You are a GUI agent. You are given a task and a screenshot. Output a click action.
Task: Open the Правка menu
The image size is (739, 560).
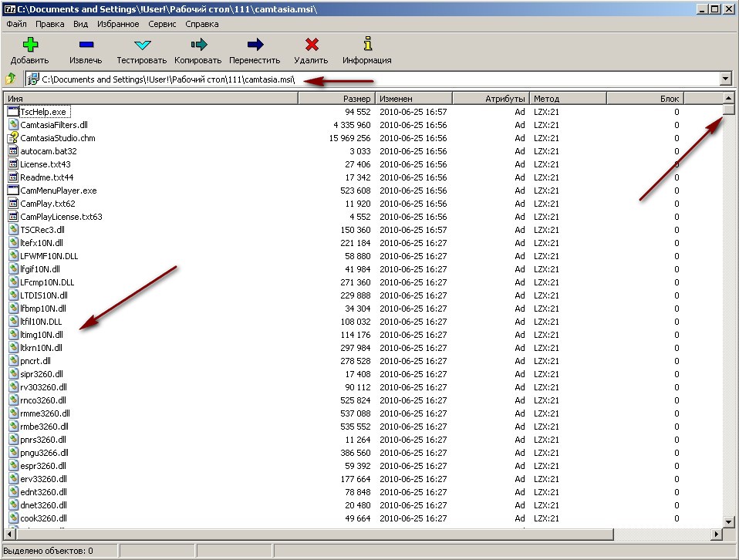tap(50, 24)
